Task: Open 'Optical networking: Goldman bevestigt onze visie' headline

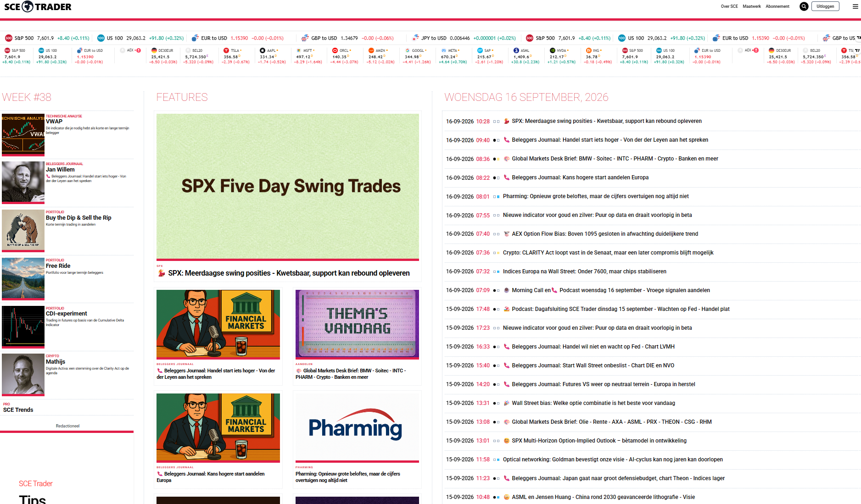Action: pos(613,460)
